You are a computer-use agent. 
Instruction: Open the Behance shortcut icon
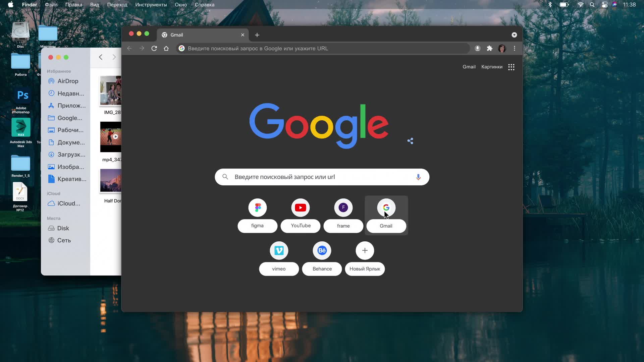322,250
